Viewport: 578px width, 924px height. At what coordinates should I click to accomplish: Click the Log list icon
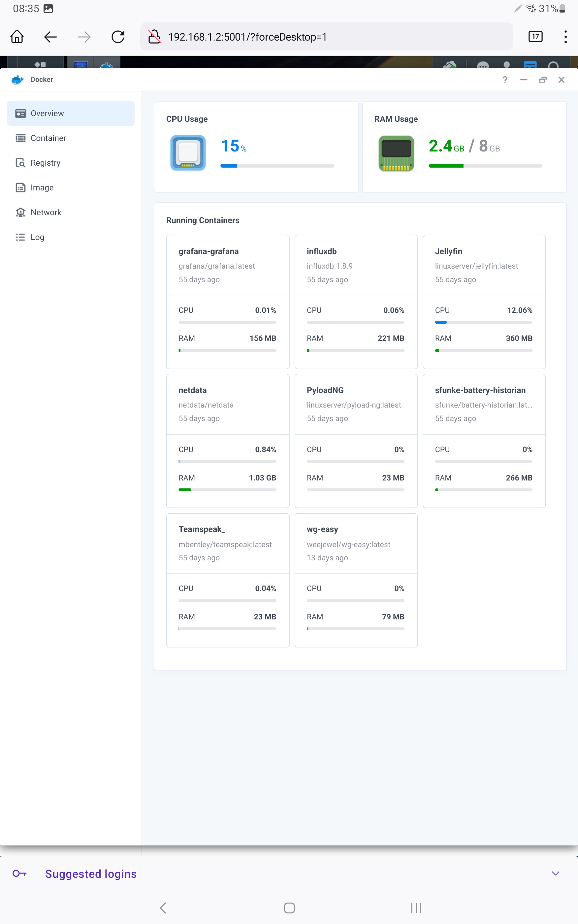(x=20, y=237)
